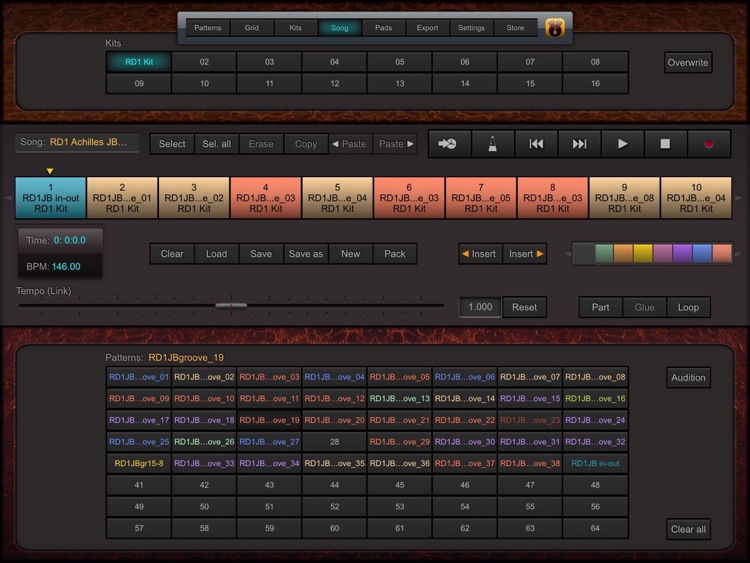The image size is (750, 563).
Task: Click the Clear all button
Action: click(x=688, y=529)
